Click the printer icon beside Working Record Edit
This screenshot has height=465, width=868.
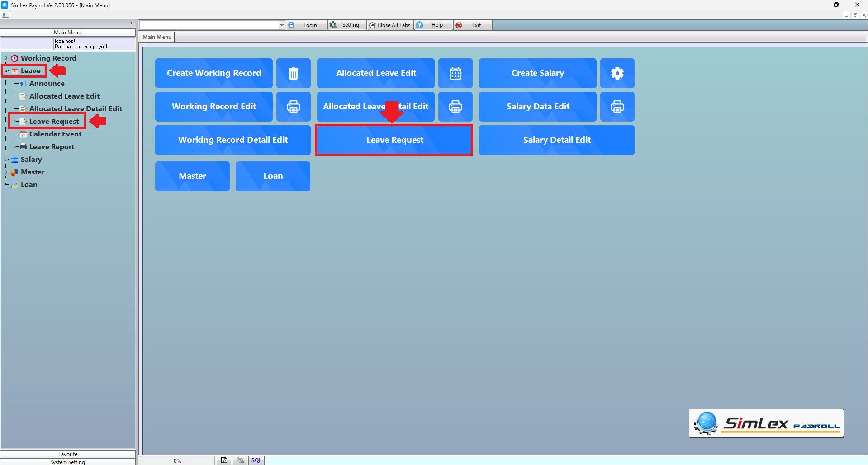(x=293, y=107)
